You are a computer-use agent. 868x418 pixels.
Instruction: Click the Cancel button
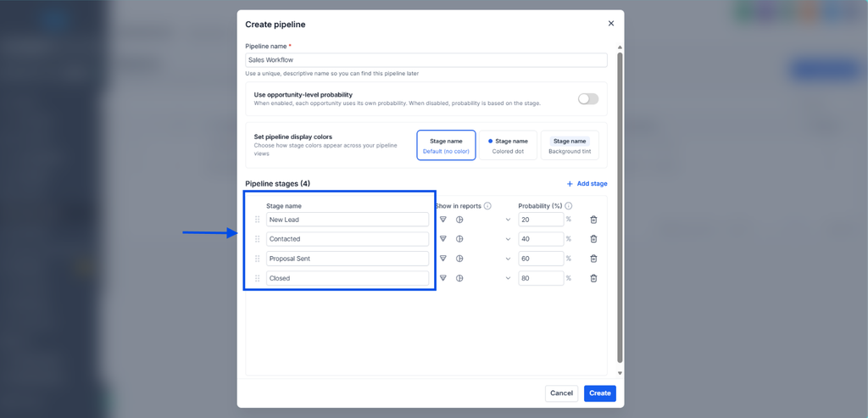561,393
